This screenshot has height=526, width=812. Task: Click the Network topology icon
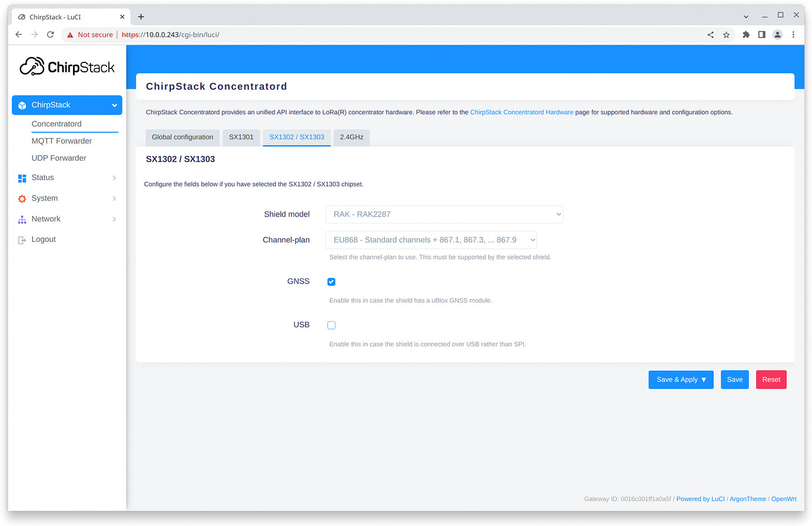(x=22, y=219)
